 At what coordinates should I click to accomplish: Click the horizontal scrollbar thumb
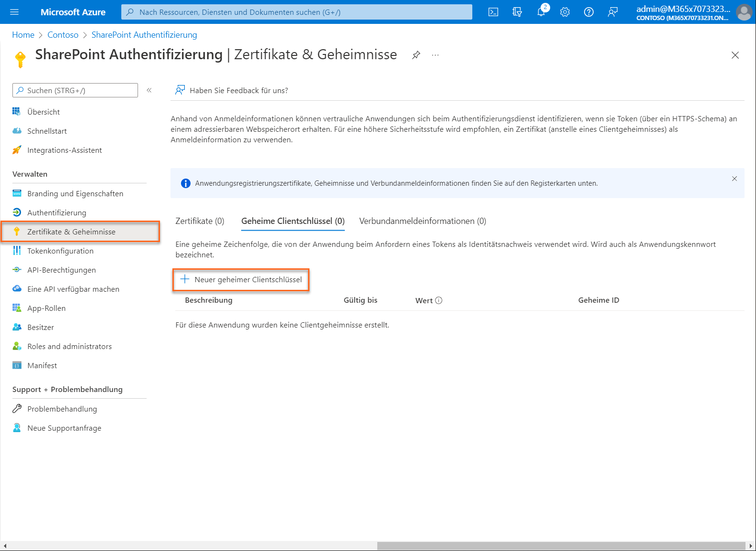(561, 546)
